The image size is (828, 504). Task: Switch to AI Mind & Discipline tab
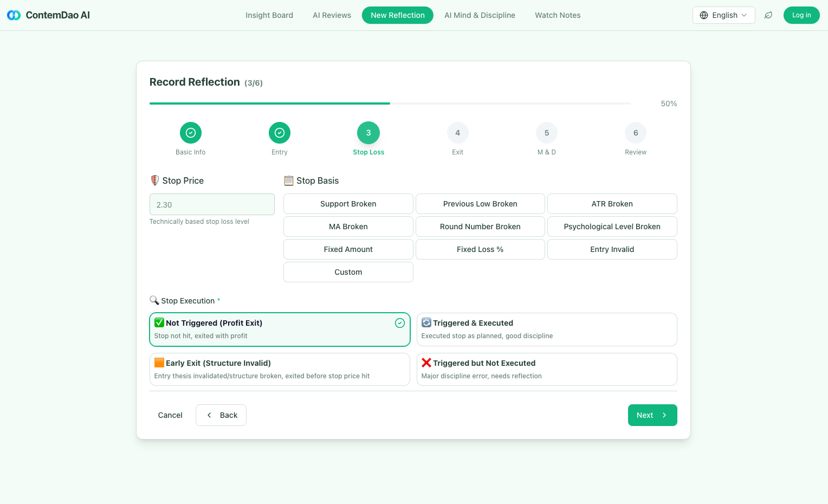point(480,15)
